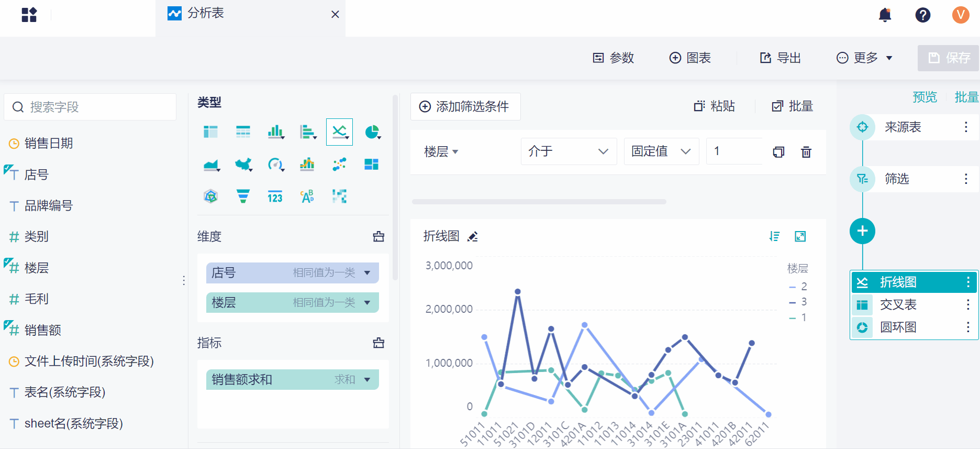Viewport: 980px width, 449px height.
Task: Click the vertical scrollbar of the chart config panel
Action: [x=395, y=188]
